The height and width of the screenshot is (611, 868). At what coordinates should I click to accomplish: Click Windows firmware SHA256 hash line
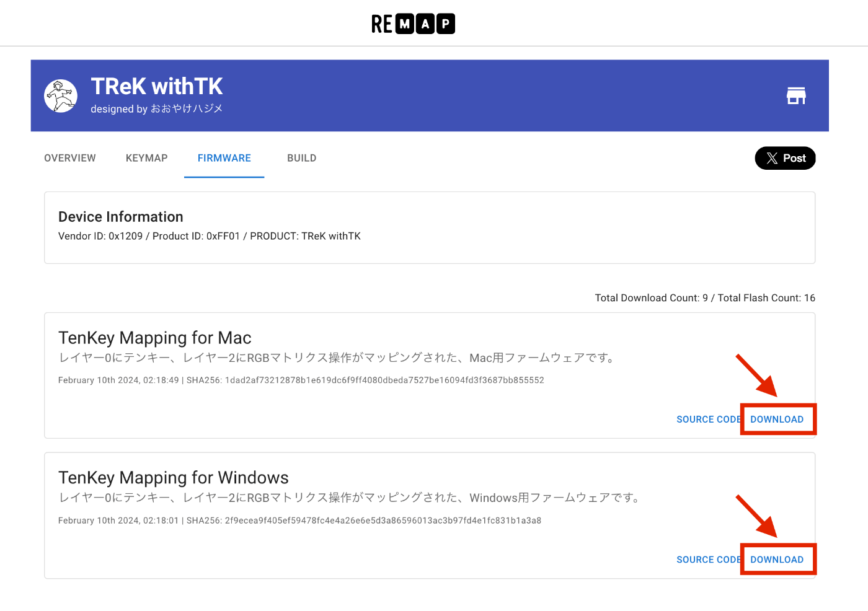click(x=299, y=521)
